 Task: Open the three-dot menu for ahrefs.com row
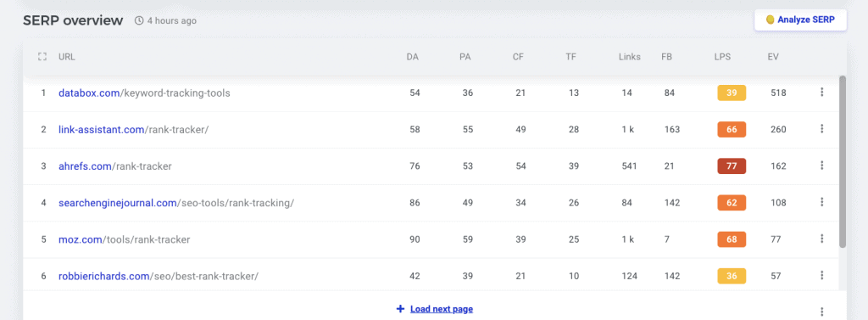click(x=822, y=166)
